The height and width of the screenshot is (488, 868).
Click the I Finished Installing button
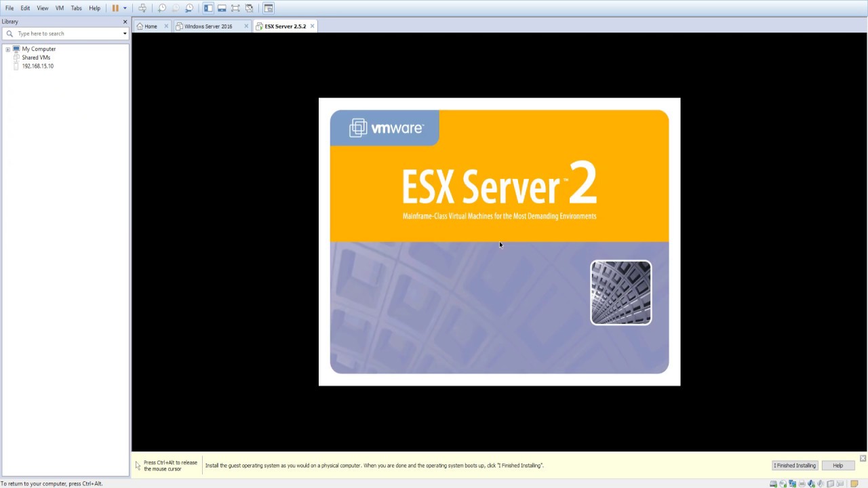coord(795,466)
